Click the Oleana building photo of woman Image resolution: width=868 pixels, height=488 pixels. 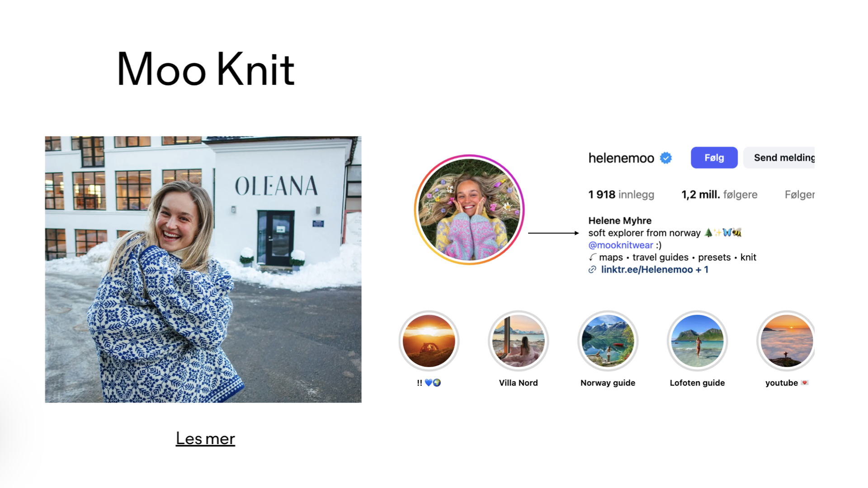(203, 269)
